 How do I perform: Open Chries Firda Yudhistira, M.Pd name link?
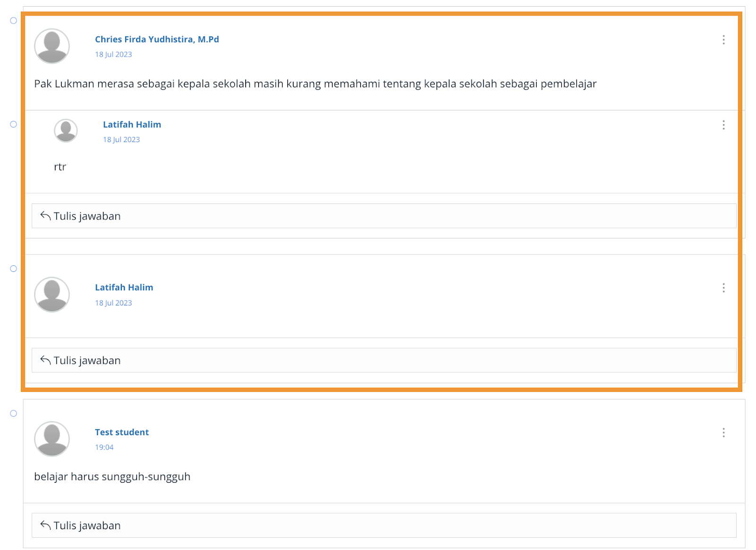[x=157, y=39]
